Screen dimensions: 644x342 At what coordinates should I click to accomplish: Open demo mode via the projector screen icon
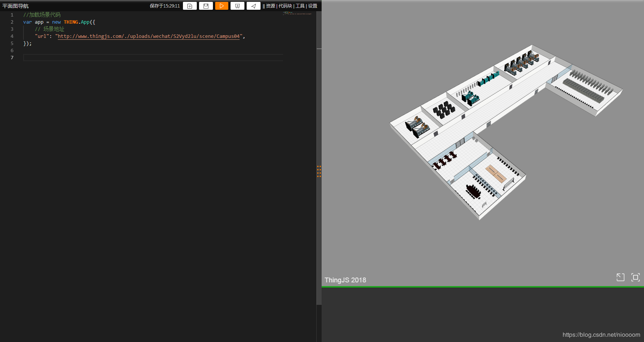(x=237, y=6)
